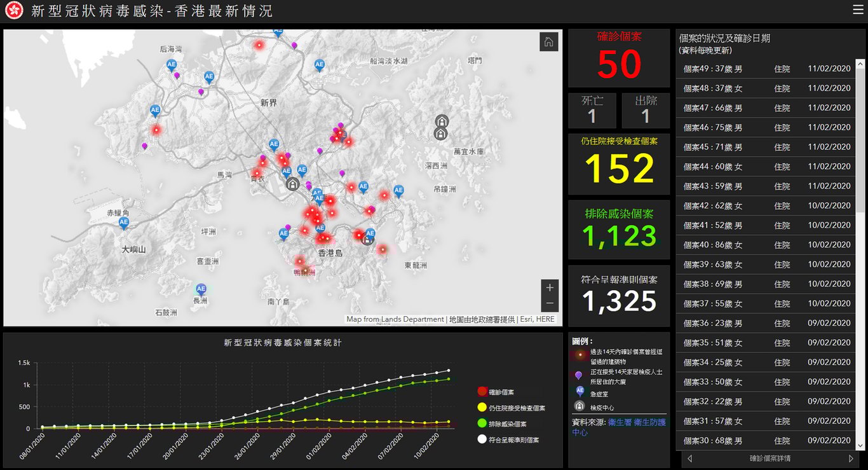868x470 pixels.
Task: Select row 個案34 : 25歲 女
Action: (766, 363)
